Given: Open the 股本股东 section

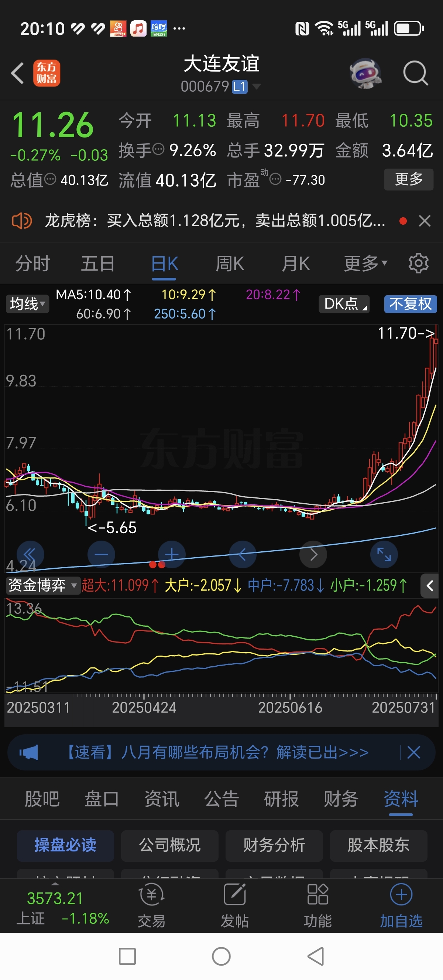Looking at the screenshot, I should (379, 845).
